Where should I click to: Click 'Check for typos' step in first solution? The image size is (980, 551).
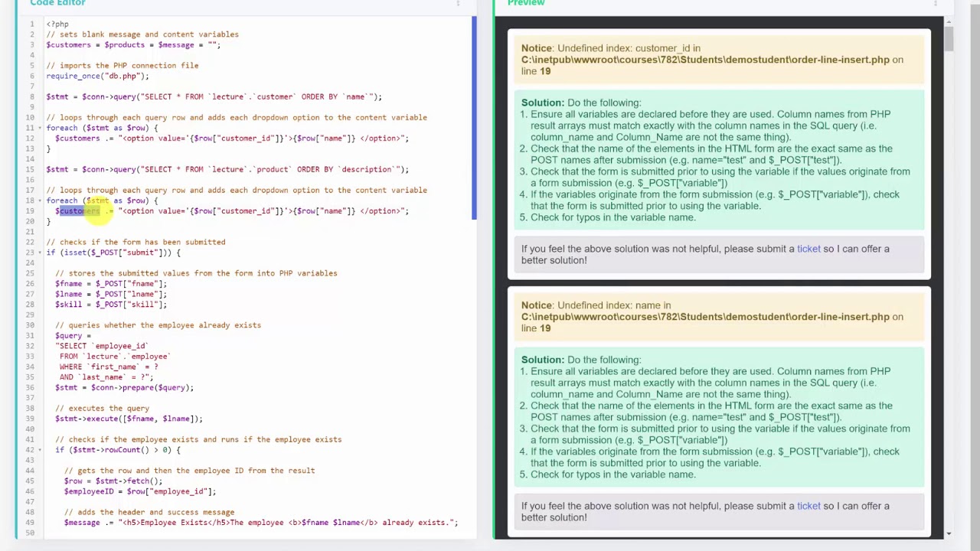point(612,217)
